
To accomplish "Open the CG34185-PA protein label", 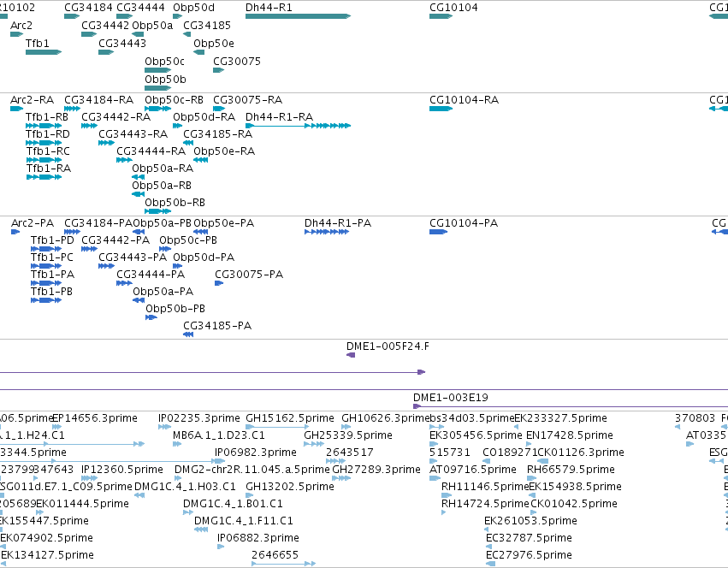I will coord(217,326).
